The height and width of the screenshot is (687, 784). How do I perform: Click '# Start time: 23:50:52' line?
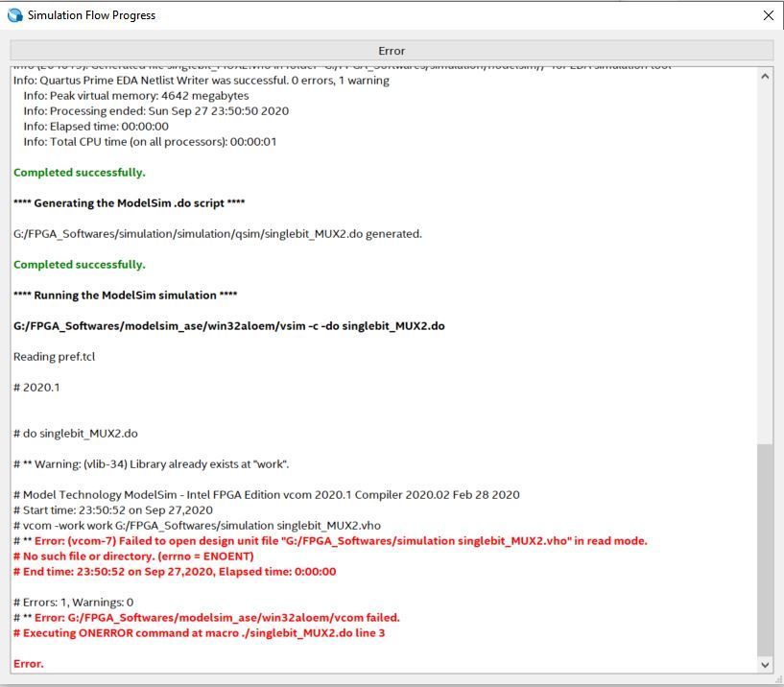pyautogui.click(x=113, y=510)
